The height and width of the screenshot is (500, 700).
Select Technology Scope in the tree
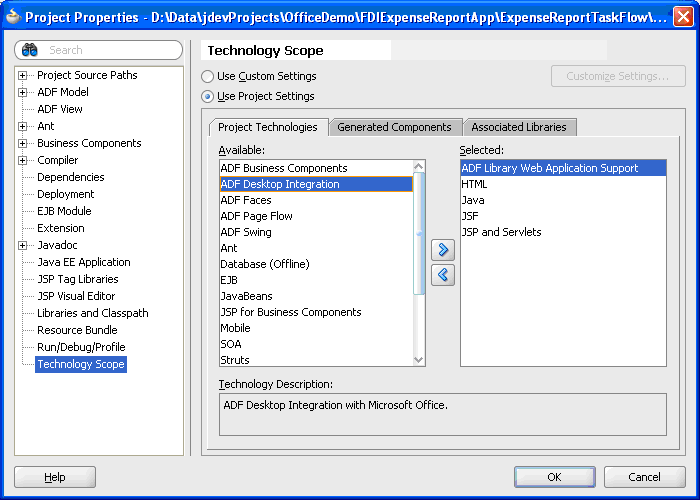(x=81, y=364)
